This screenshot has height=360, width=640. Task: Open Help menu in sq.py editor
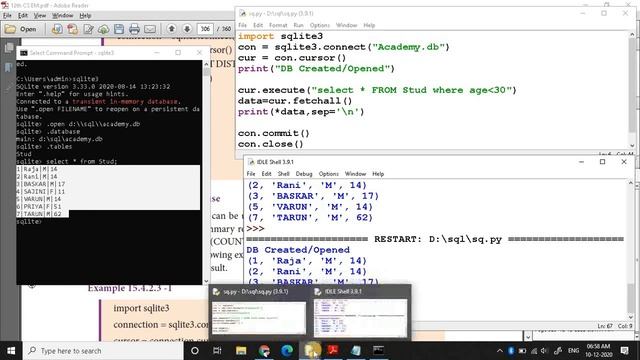click(x=369, y=25)
